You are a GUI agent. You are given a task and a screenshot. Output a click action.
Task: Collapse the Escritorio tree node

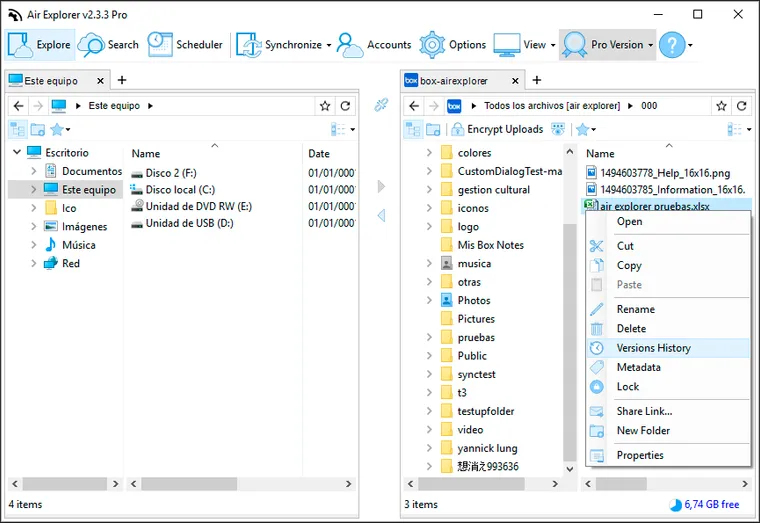[x=17, y=152]
